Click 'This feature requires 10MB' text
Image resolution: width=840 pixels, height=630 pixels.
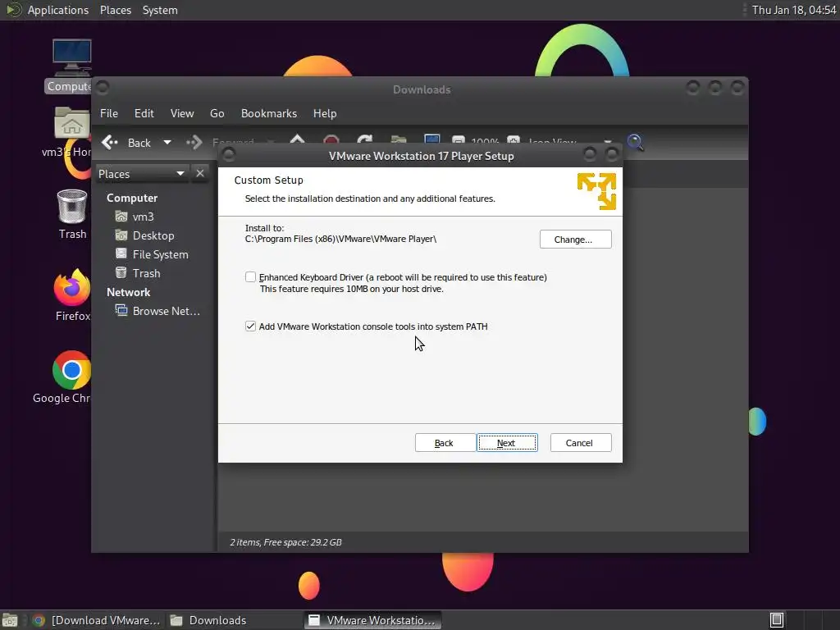[351, 289]
